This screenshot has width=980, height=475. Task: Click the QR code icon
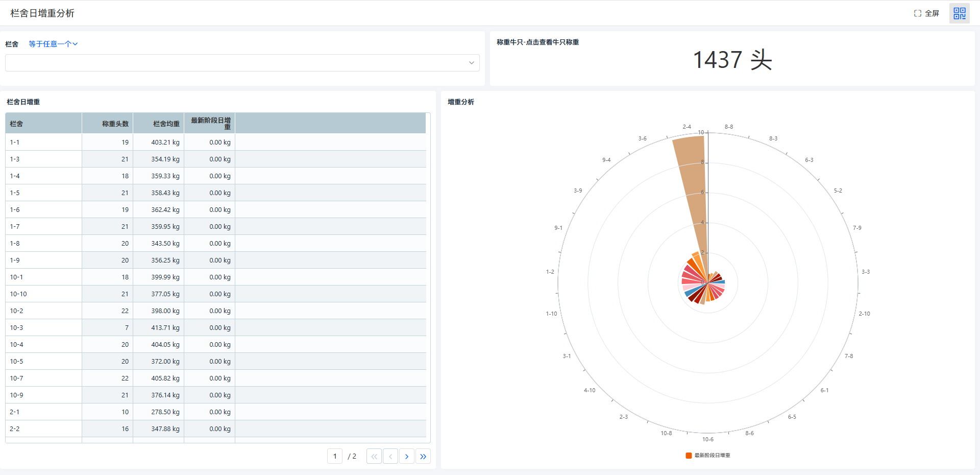point(959,13)
